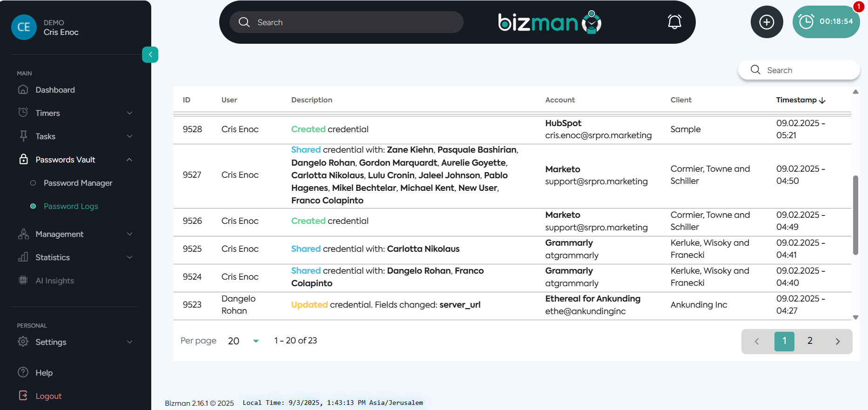Click the Help question mark icon
The height and width of the screenshot is (410, 868).
click(x=23, y=372)
